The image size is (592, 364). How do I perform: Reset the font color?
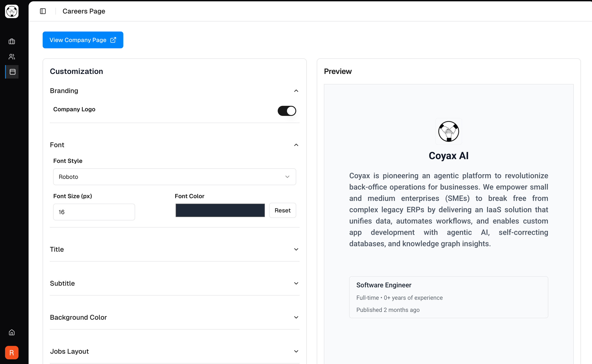click(282, 210)
